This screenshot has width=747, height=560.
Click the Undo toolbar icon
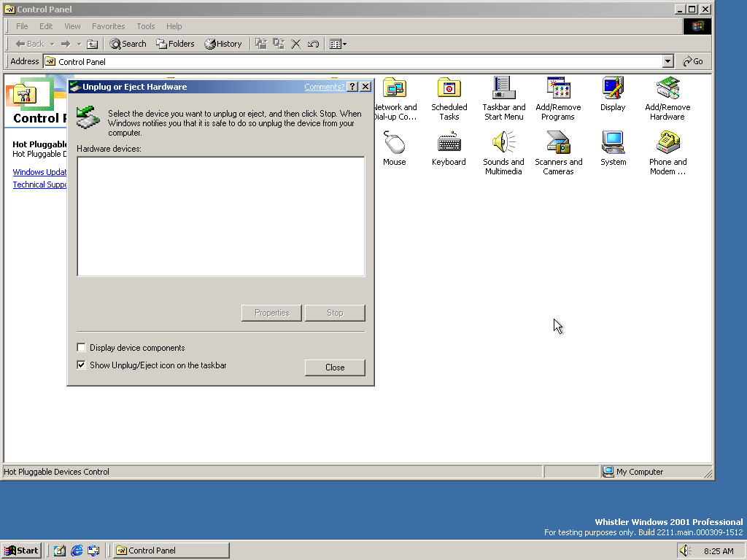[x=313, y=44]
